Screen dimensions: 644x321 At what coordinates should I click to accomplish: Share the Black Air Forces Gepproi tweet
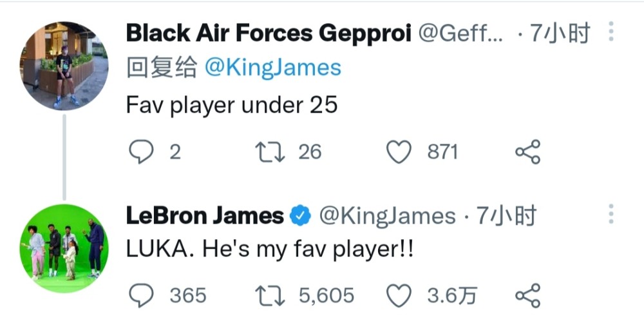click(x=528, y=152)
